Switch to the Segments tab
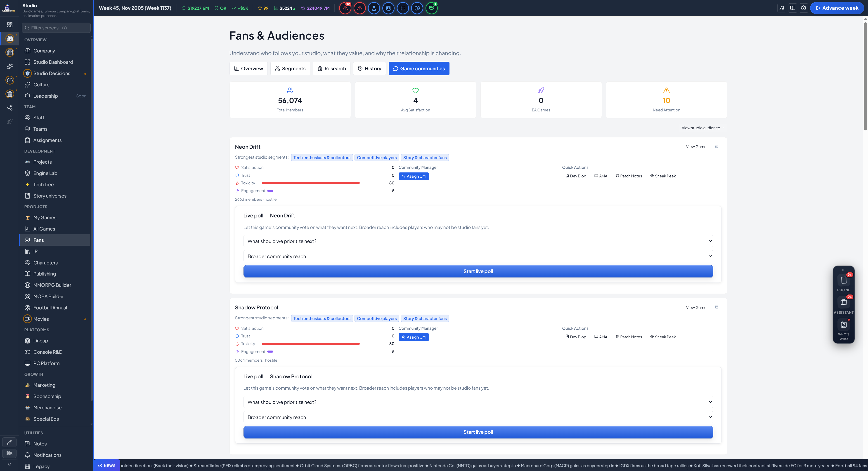This screenshot has width=868, height=471. pyautogui.click(x=290, y=68)
